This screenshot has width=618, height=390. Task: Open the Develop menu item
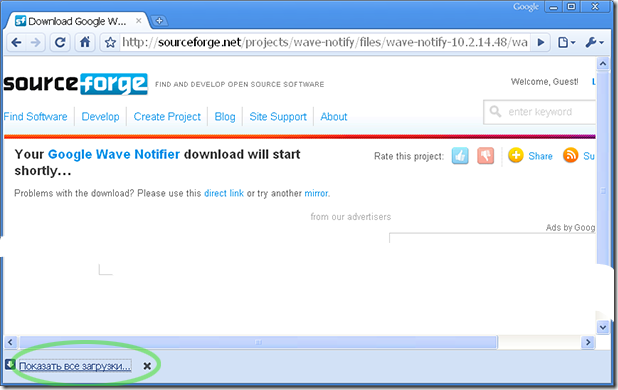(x=101, y=117)
